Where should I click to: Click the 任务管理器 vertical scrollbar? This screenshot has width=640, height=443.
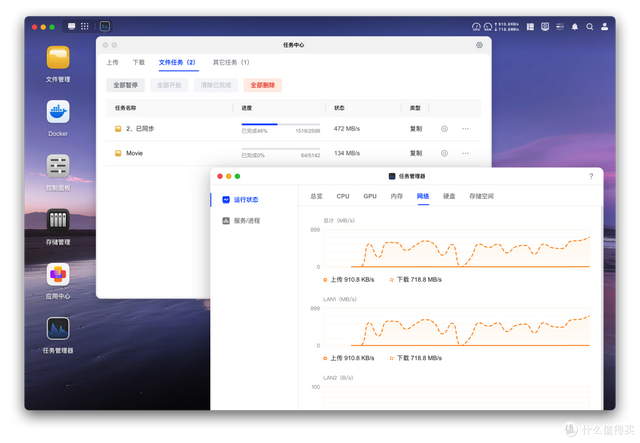(x=601, y=306)
